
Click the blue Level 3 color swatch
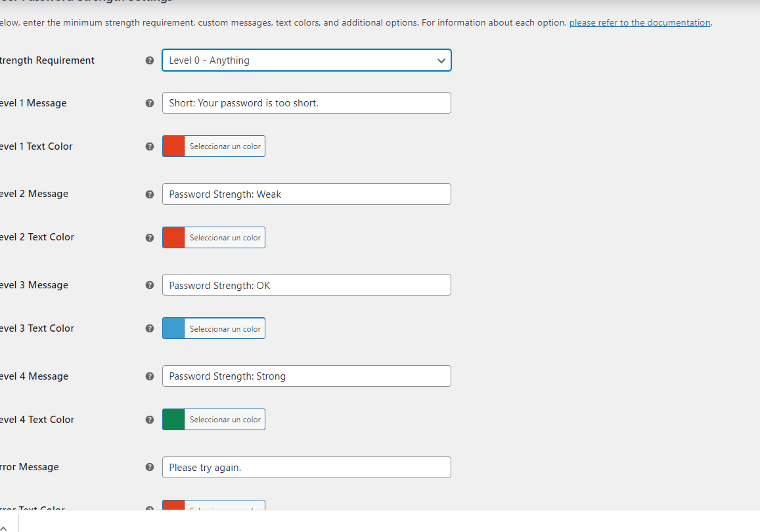pos(173,328)
